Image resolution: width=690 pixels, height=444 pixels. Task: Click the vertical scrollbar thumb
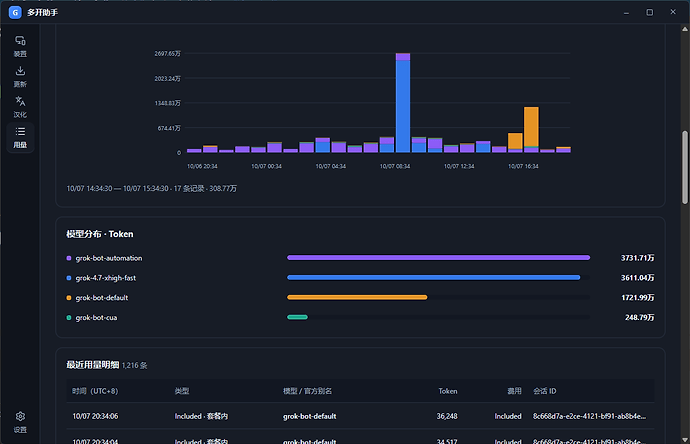[685, 167]
